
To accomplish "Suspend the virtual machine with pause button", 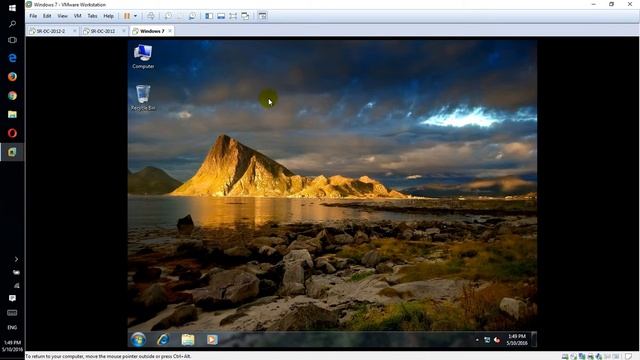I will (127, 16).
